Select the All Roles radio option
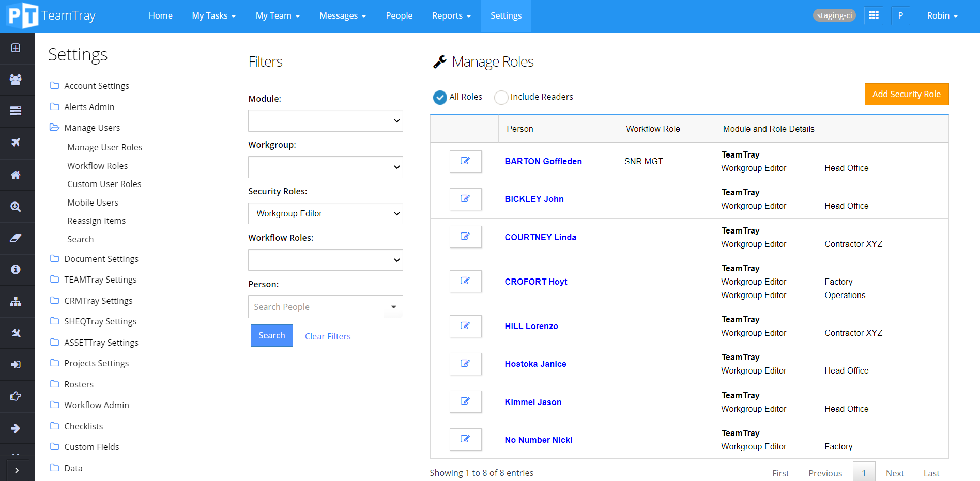The width and height of the screenshot is (980, 481). tap(440, 97)
